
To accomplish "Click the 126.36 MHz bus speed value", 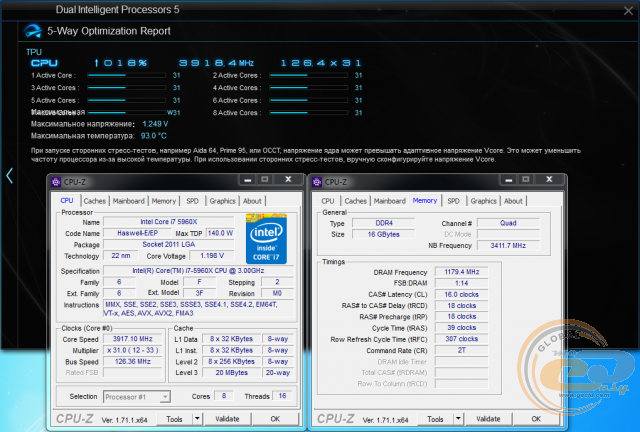I will [133, 361].
